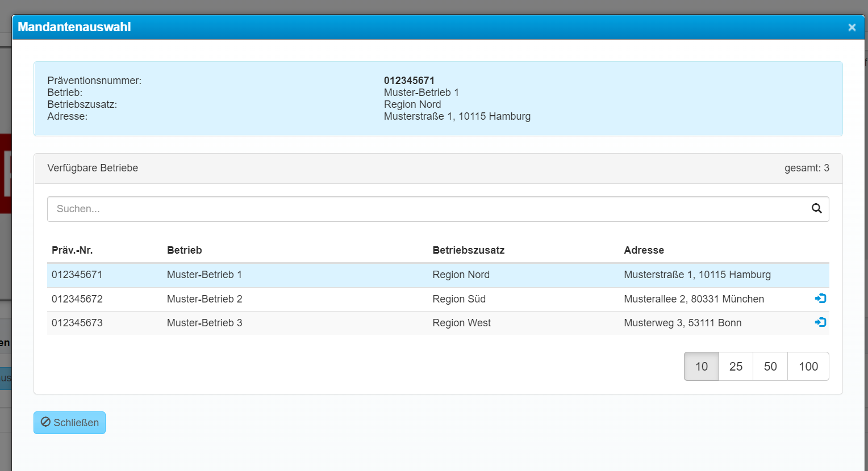Click Region Süd table cell
The height and width of the screenshot is (471, 868).
(x=459, y=299)
